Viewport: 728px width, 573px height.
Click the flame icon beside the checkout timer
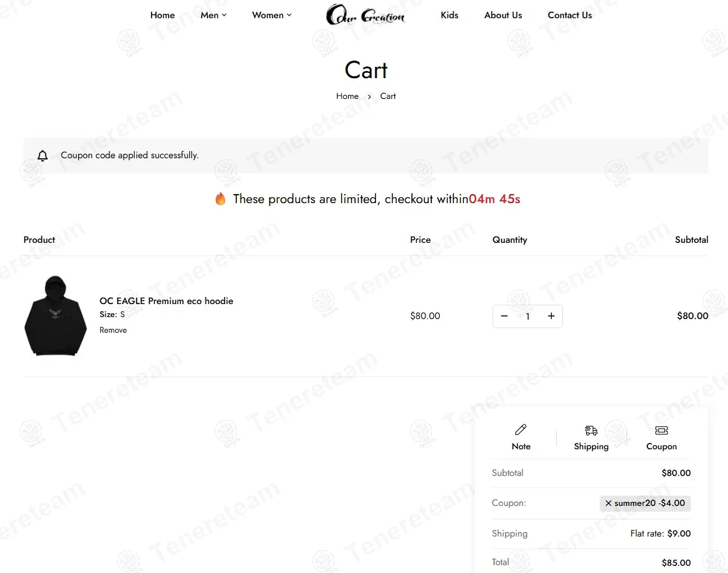[x=221, y=199]
